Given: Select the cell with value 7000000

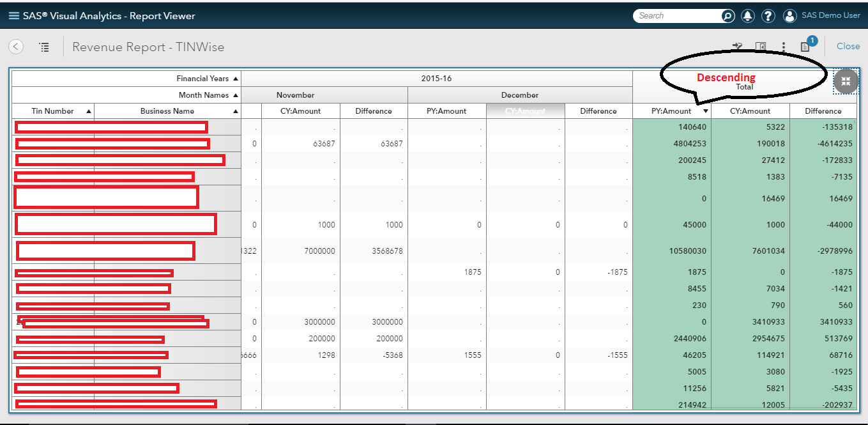Looking at the screenshot, I should (x=301, y=251).
